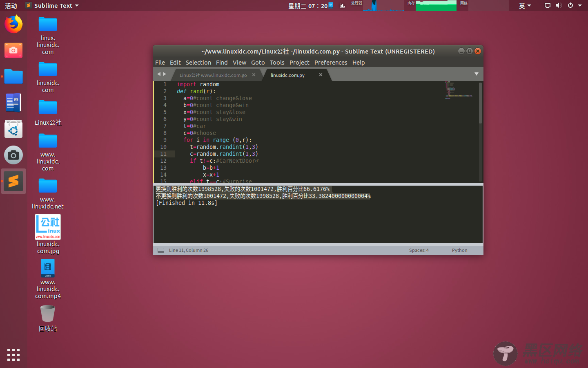Open the Linux公社 desktop folder

click(48, 112)
